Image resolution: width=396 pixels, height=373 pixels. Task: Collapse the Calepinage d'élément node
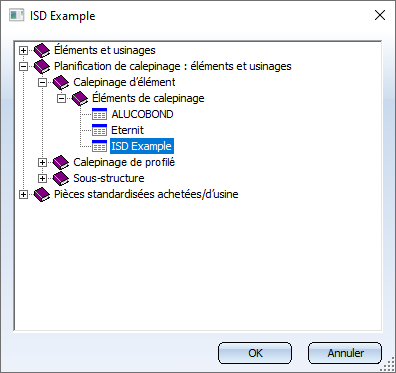point(42,82)
